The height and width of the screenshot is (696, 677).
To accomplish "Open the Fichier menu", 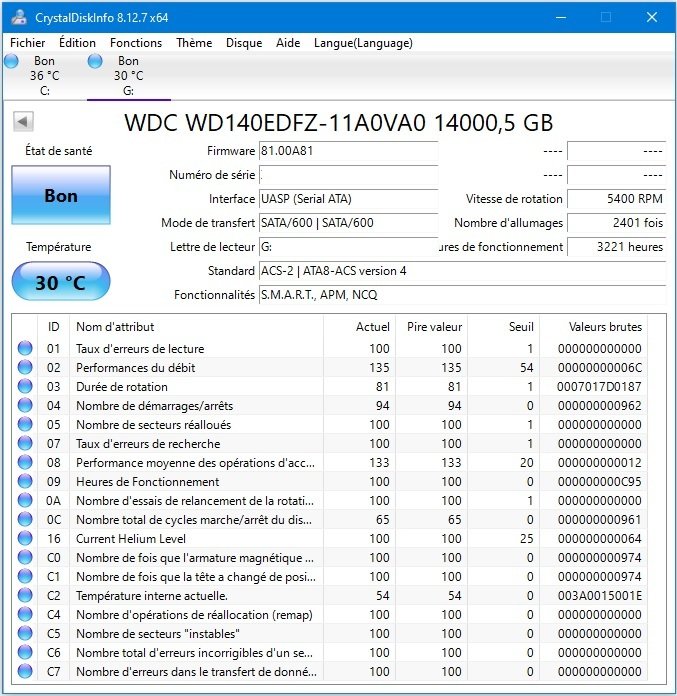I will click(28, 43).
